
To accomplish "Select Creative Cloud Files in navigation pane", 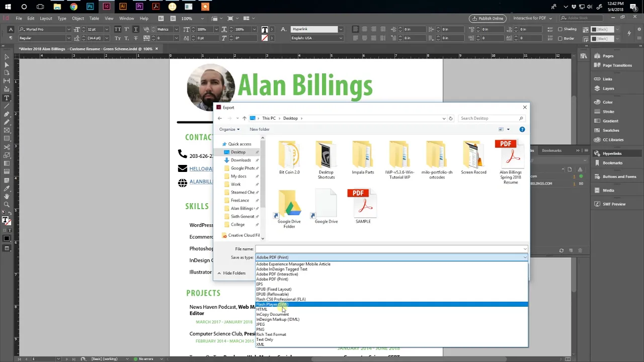I will pos(242,235).
